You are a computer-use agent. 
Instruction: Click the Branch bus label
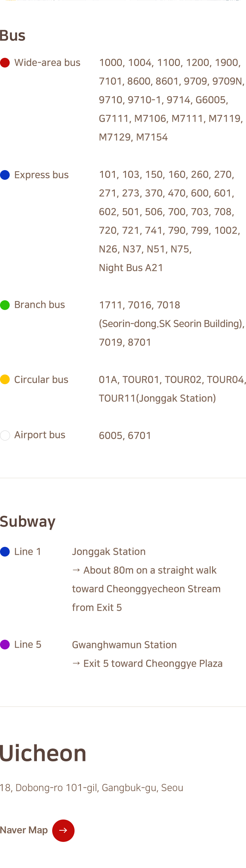point(40,305)
